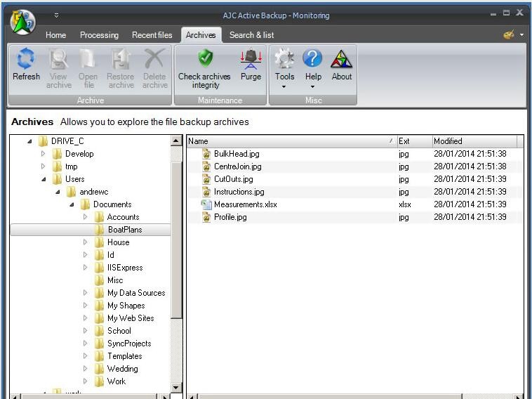
Task: Expand the Work folder node
Action: coord(85,381)
